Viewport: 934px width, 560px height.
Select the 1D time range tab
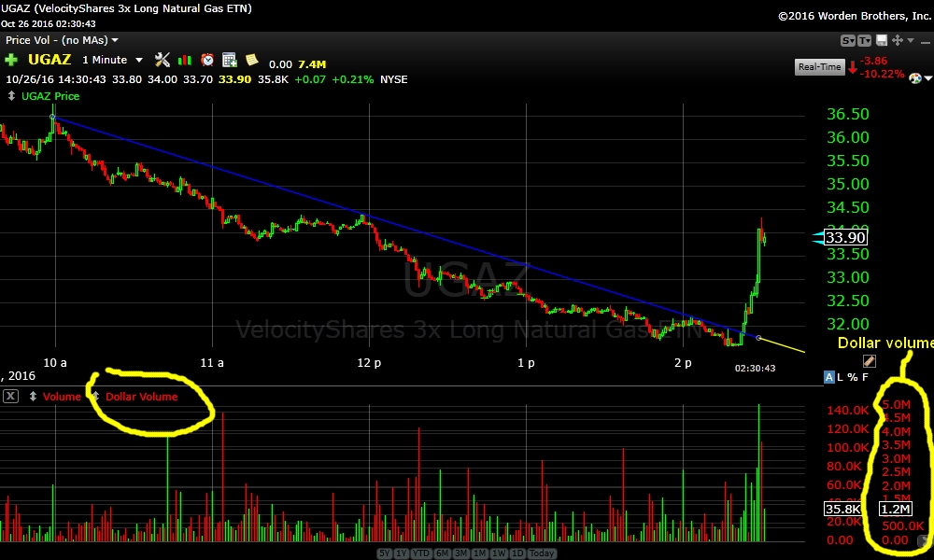pos(517,553)
